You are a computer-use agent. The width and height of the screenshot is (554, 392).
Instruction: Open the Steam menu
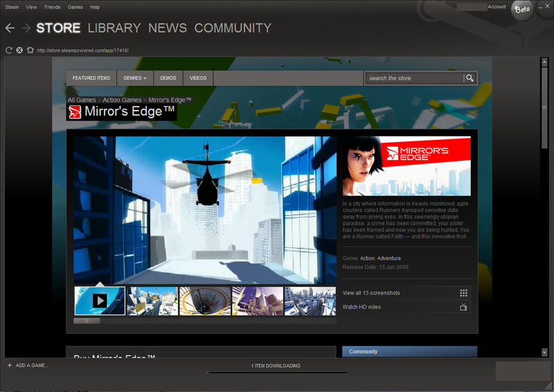coord(12,7)
